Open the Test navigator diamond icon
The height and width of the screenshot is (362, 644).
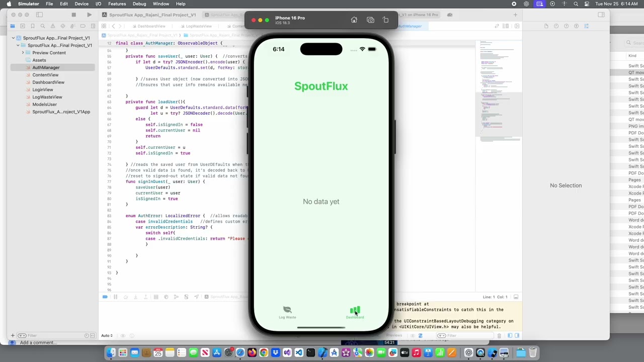click(63, 26)
